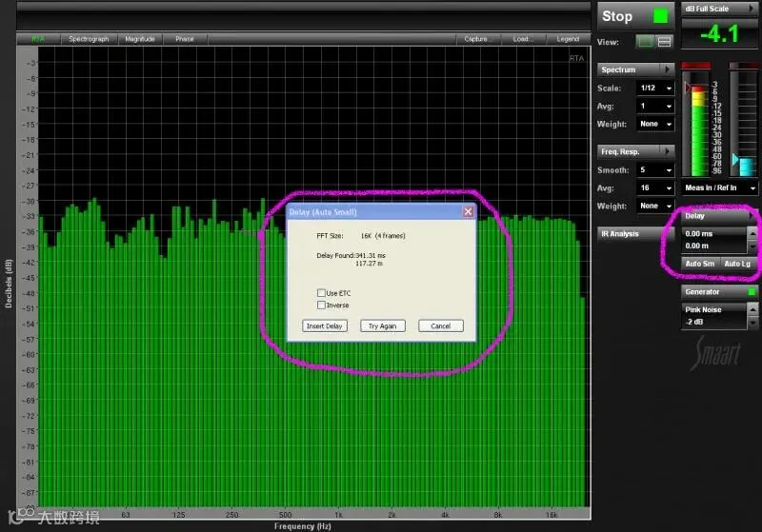Select the single-pane view icon
Viewport: 762px width, 532px height.
646,42
